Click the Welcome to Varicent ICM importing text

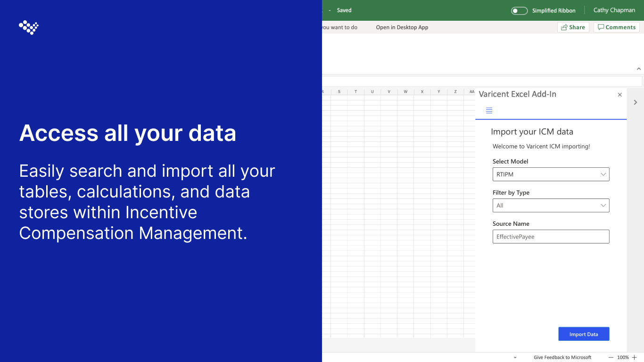pos(541,147)
